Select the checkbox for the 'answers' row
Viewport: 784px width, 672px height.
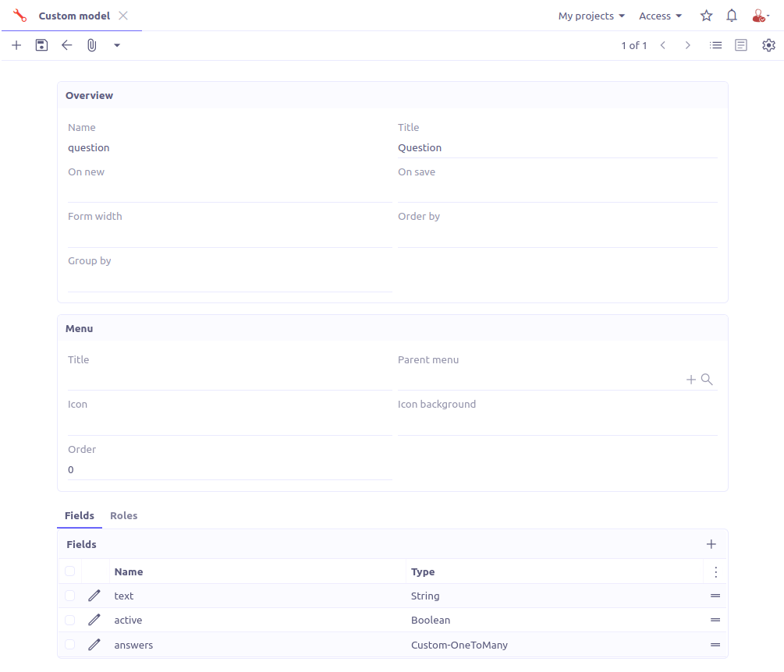click(x=70, y=645)
